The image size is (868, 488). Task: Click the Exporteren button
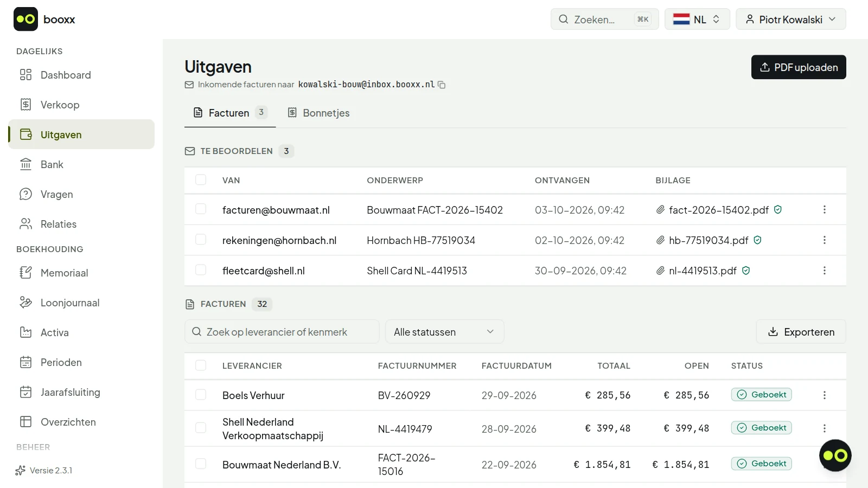[x=801, y=332]
